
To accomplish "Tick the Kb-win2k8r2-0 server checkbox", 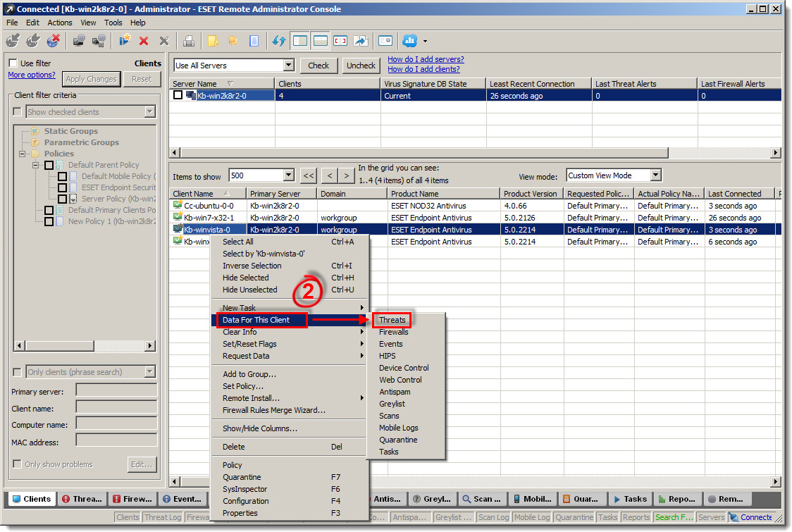I will click(178, 95).
